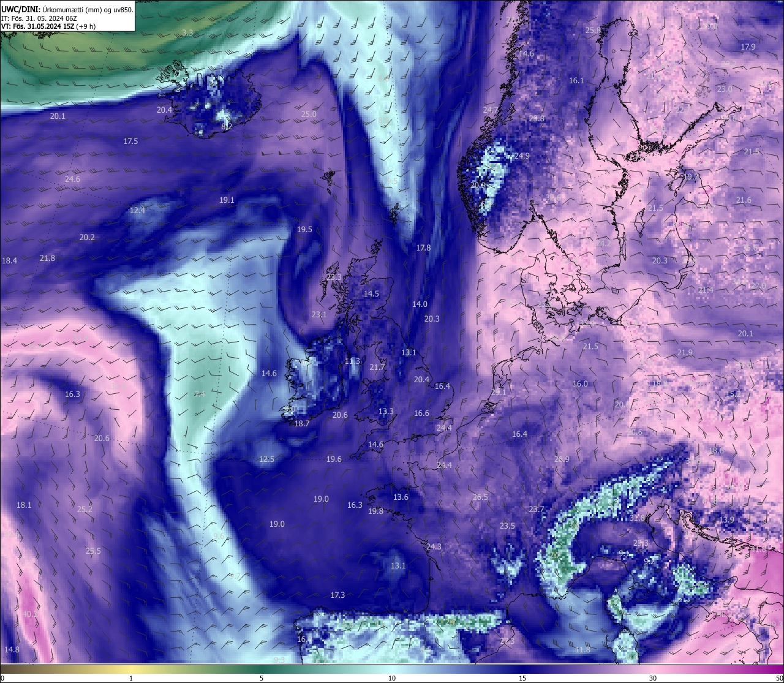The width and height of the screenshot is (784, 683).
Task: Select the 18.1 value at lower left
Action: tap(24, 505)
